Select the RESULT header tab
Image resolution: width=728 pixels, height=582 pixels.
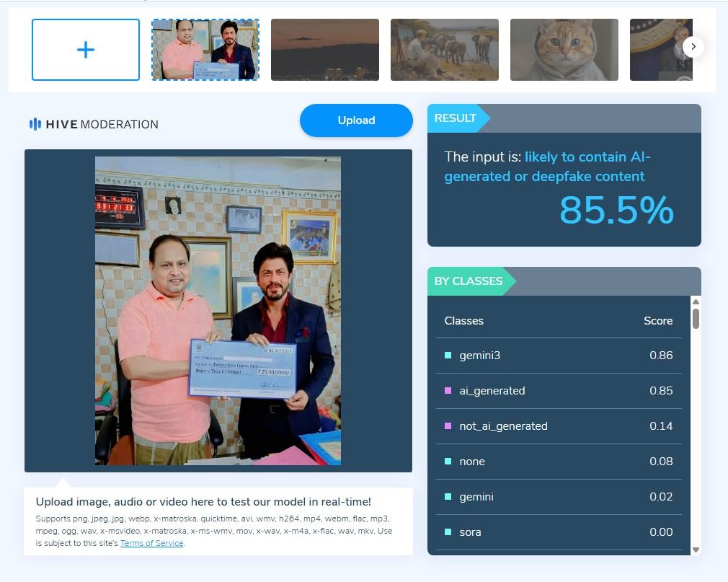point(456,118)
